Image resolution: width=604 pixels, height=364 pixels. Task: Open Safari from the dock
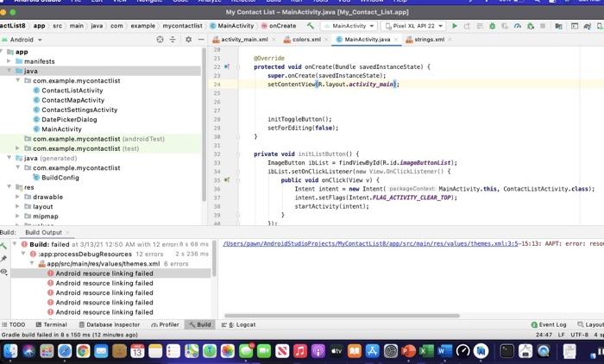(x=65, y=351)
